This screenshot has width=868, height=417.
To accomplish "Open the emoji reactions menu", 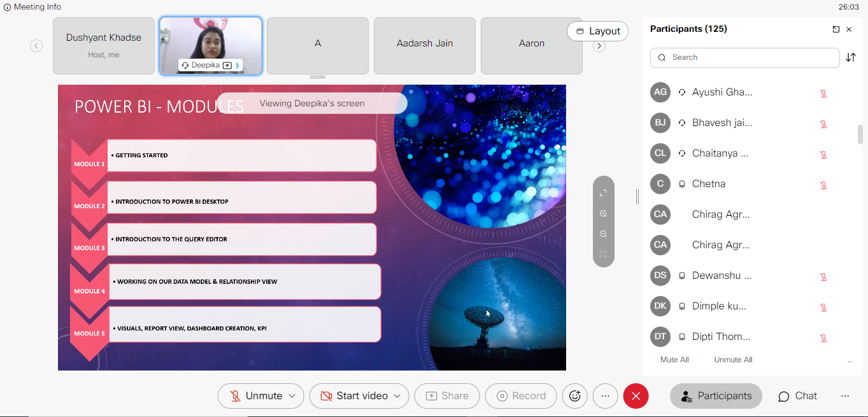I will (x=575, y=396).
